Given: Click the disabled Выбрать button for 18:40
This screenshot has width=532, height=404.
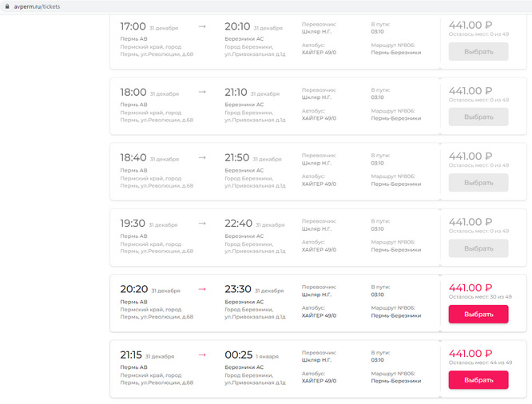Looking at the screenshot, I should coord(478,182).
